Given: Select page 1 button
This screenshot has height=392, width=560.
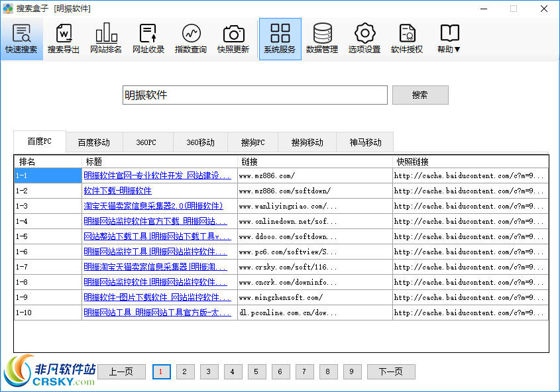Looking at the screenshot, I should pos(162,371).
